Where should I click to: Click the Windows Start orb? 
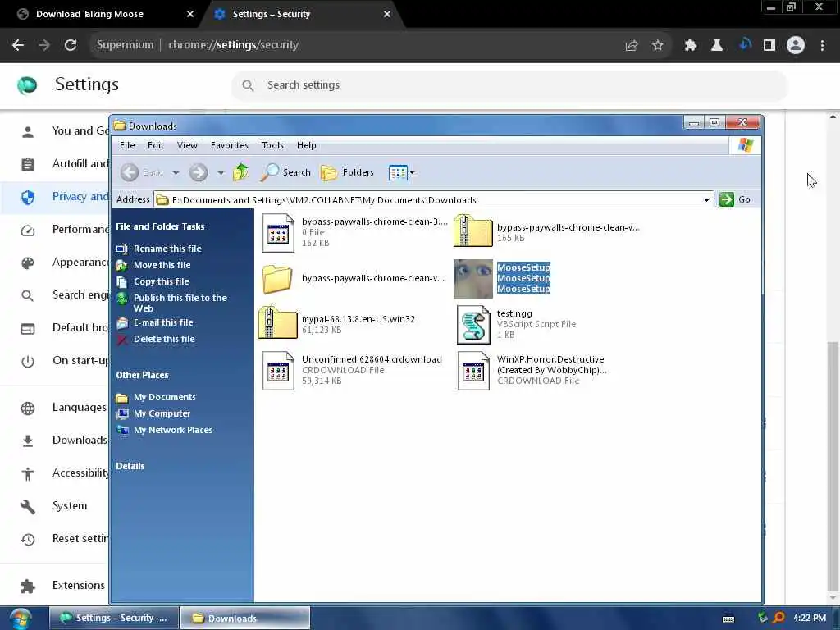(19, 619)
